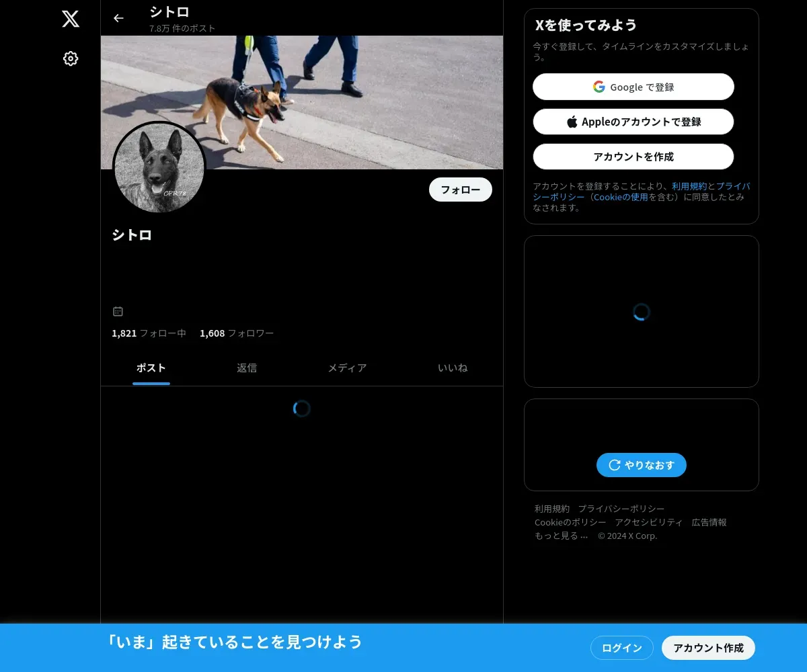Click the 7.8万 件のポスト count text
The height and width of the screenshot is (672, 807).
tap(182, 28)
